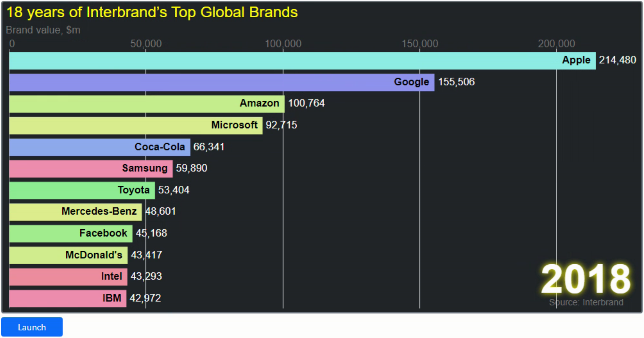Screen dimensions: 644x338
Task: Click the 50,000 axis tick label
Action: click(146, 44)
